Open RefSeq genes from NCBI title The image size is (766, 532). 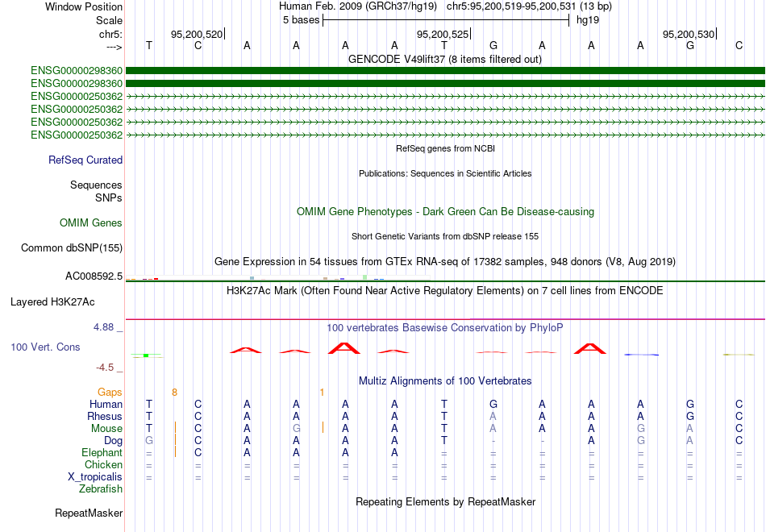[x=445, y=148]
